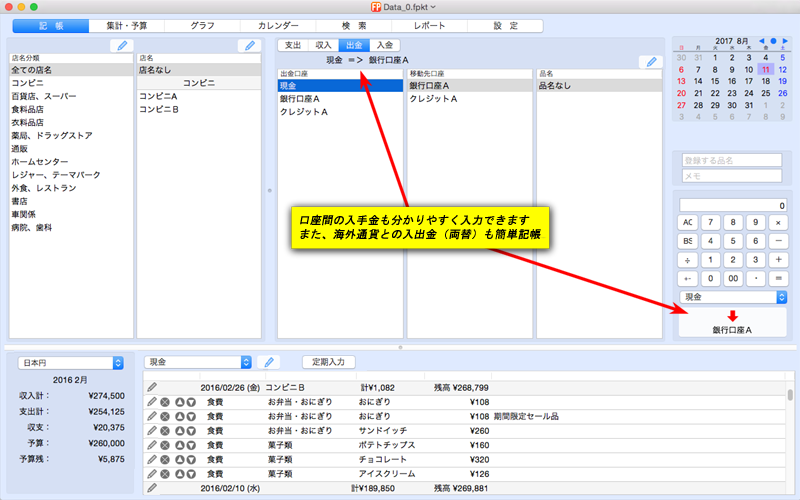The image size is (800, 500).
Task: Switch to the カレンダー tab
Action: [x=278, y=26]
